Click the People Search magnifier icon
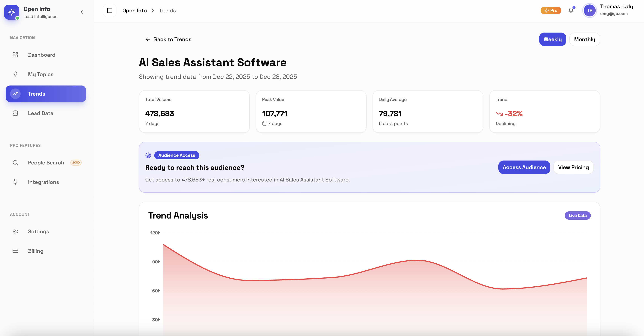This screenshot has width=644, height=336. (15, 163)
